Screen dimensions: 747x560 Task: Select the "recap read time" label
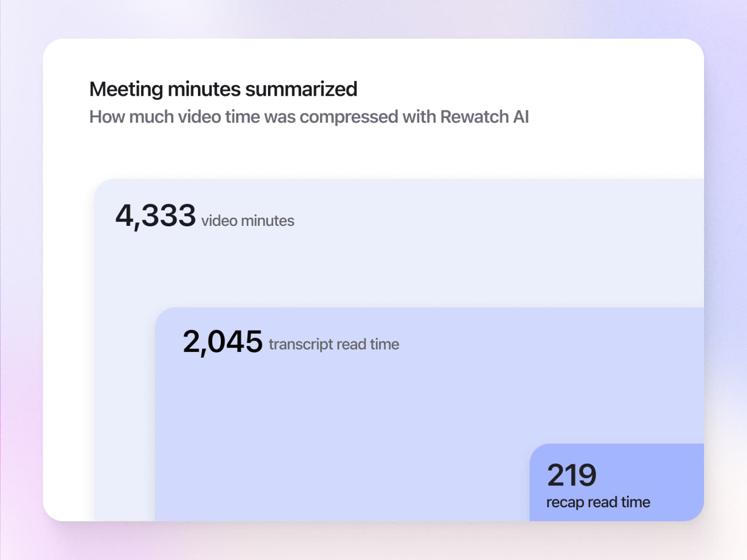[x=598, y=502]
